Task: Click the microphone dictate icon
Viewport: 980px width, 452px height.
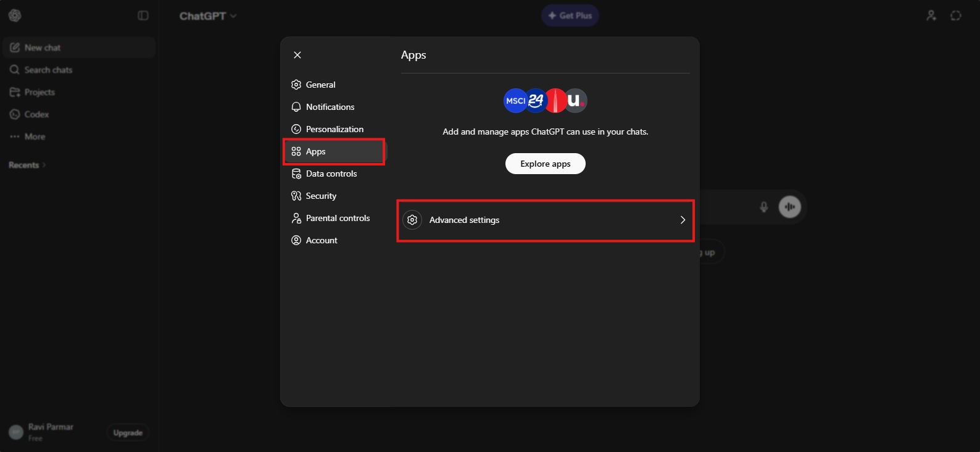Action: [764, 207]
